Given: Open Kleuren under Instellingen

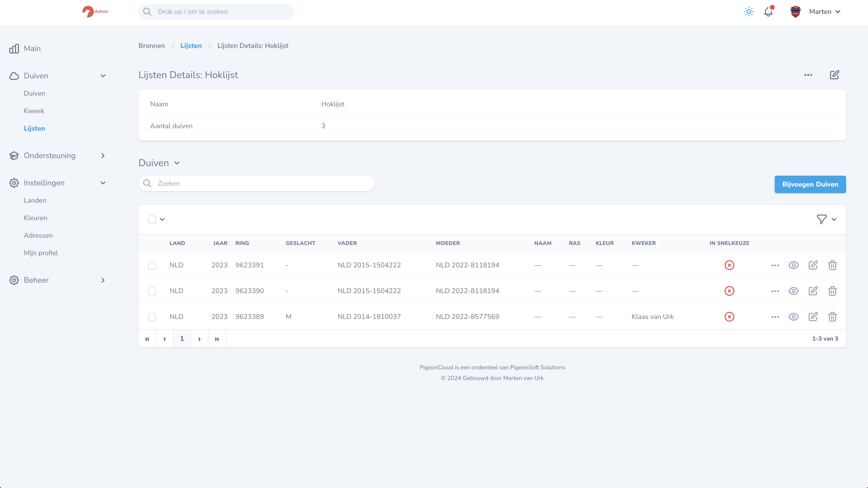Looking at the screenshot, I should (x=35, y=218).
